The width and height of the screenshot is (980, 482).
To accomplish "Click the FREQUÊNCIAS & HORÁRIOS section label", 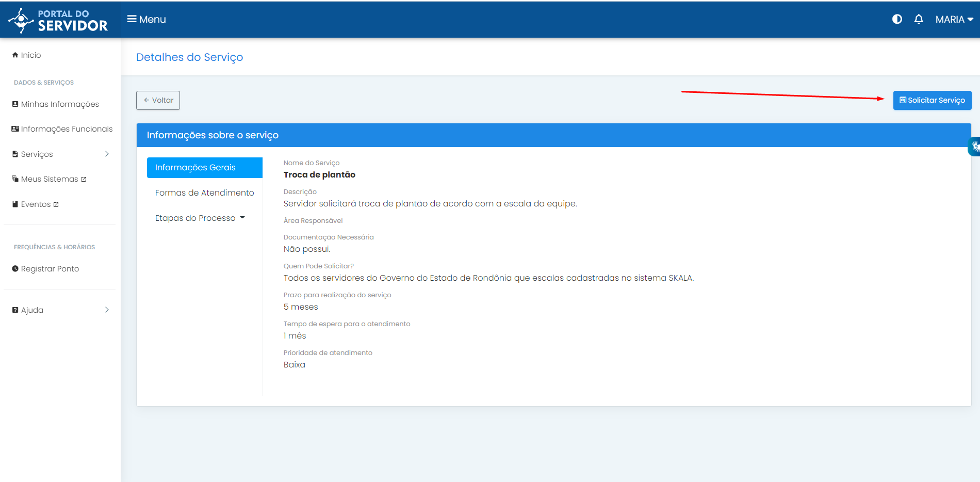I will (x=54, y=247).
